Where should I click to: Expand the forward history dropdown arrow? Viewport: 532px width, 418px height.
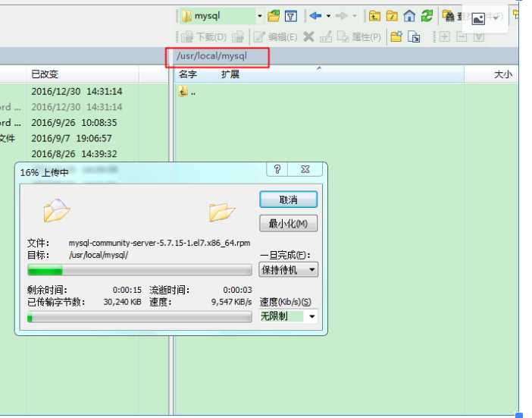point(355,16)
